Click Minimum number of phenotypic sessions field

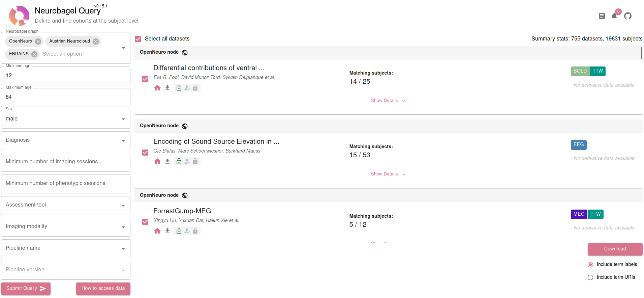(66, 184)
